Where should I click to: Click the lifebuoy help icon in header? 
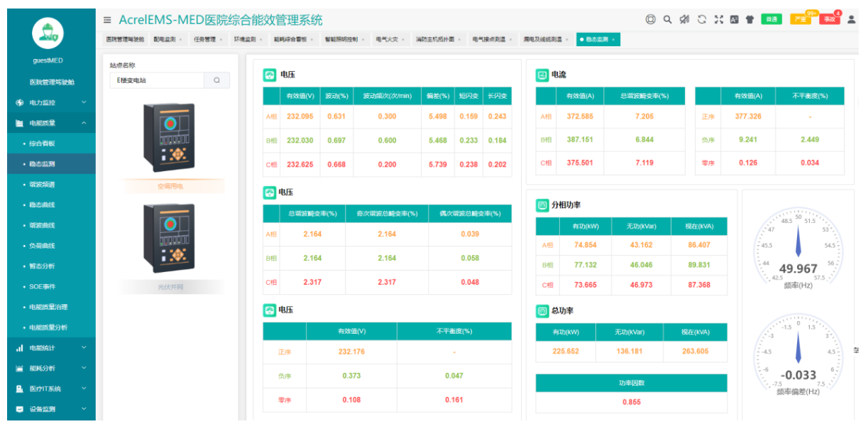pos(650,20)
